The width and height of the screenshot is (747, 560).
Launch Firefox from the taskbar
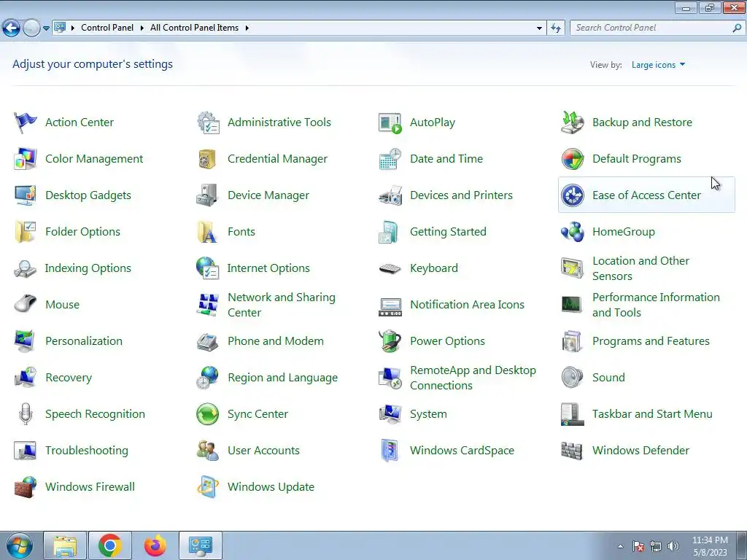coord(155,545)
